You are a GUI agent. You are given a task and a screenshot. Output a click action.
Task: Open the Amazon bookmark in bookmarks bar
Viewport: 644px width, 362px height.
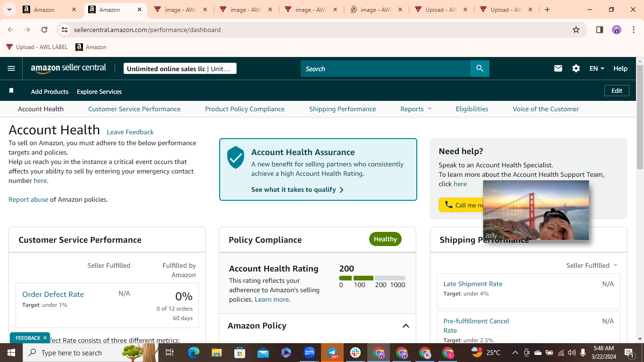(x=91, y=47)
